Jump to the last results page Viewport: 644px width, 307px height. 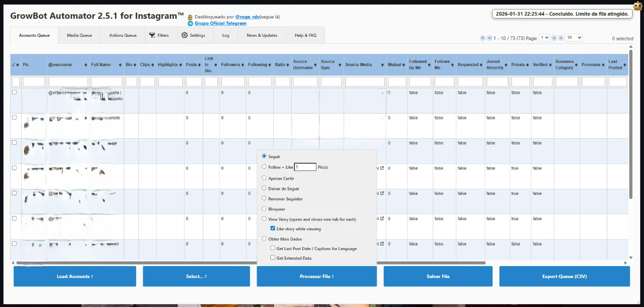(561, 38)
